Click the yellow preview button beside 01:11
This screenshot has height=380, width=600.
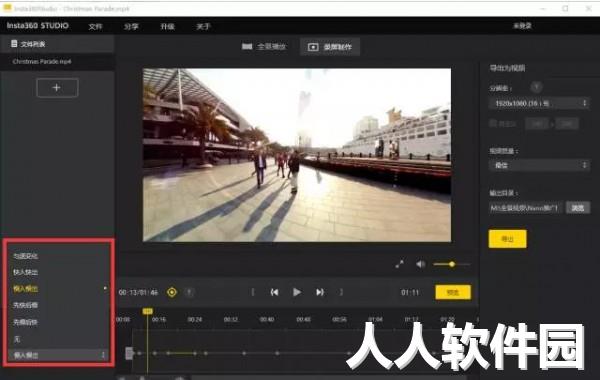(453, 292)
